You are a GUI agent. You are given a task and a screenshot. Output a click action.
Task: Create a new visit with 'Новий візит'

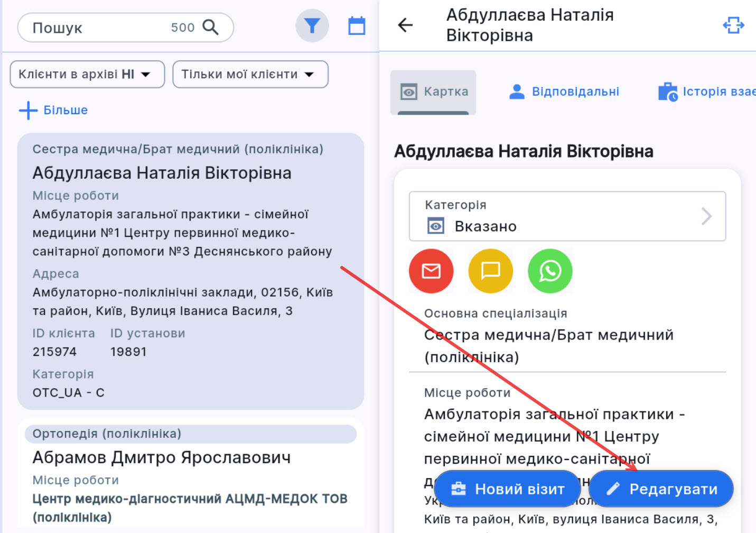pos(507,489)
